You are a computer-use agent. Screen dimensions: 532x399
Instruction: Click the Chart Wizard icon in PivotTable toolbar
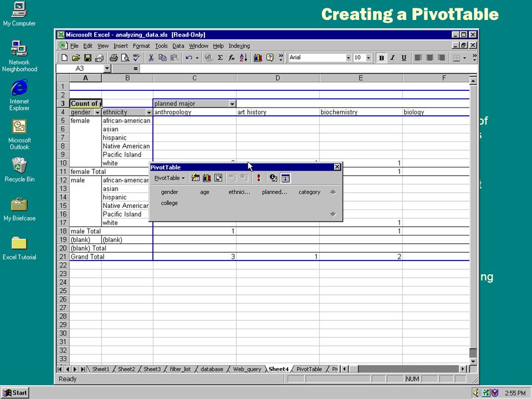pyautogui.click(x=207, y=178)
